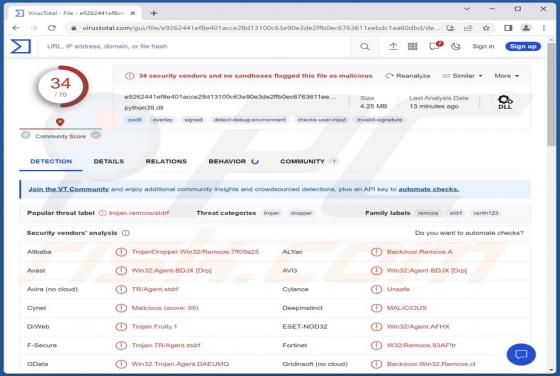Follow the Join the VT Community link

coord(69,189)
